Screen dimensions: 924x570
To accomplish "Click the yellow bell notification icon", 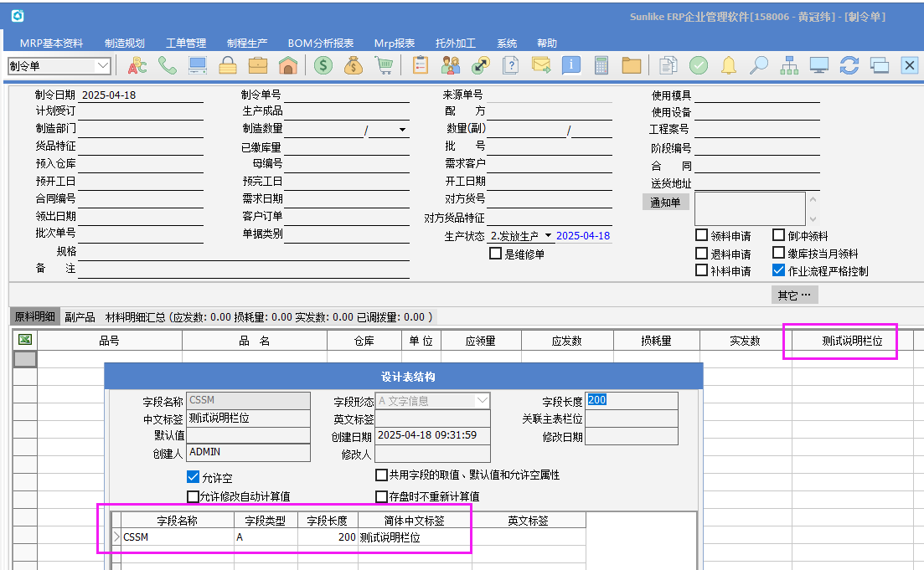I will coord(729,65).
